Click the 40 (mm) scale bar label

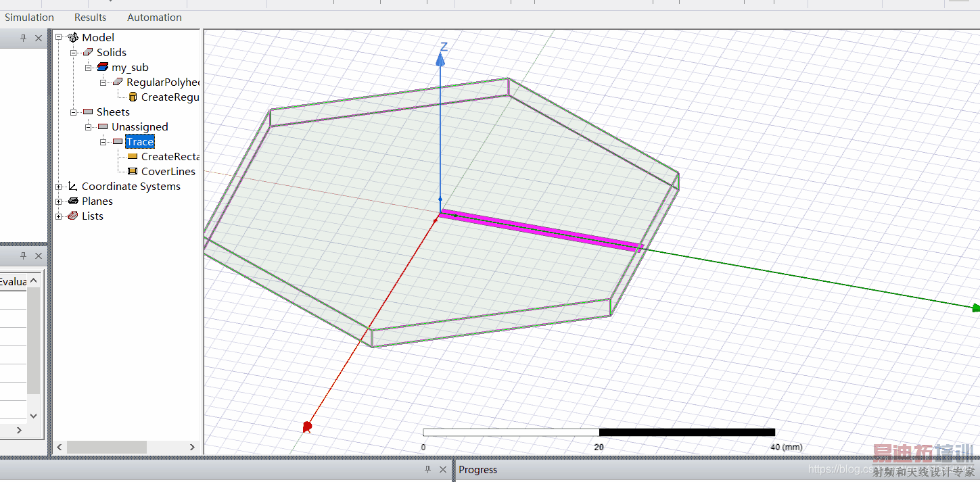[787, 447]
